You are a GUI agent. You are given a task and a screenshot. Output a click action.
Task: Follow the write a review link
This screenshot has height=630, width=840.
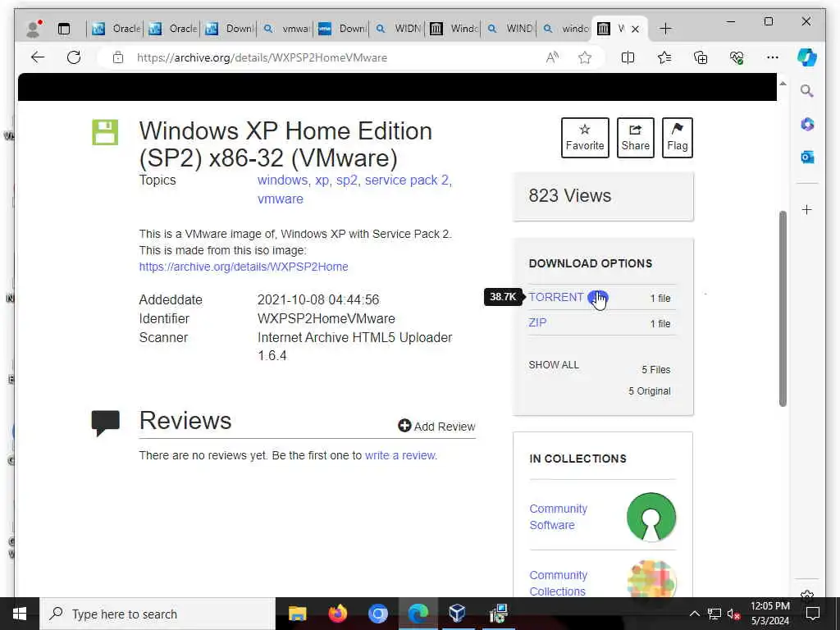tap(400, 455)
